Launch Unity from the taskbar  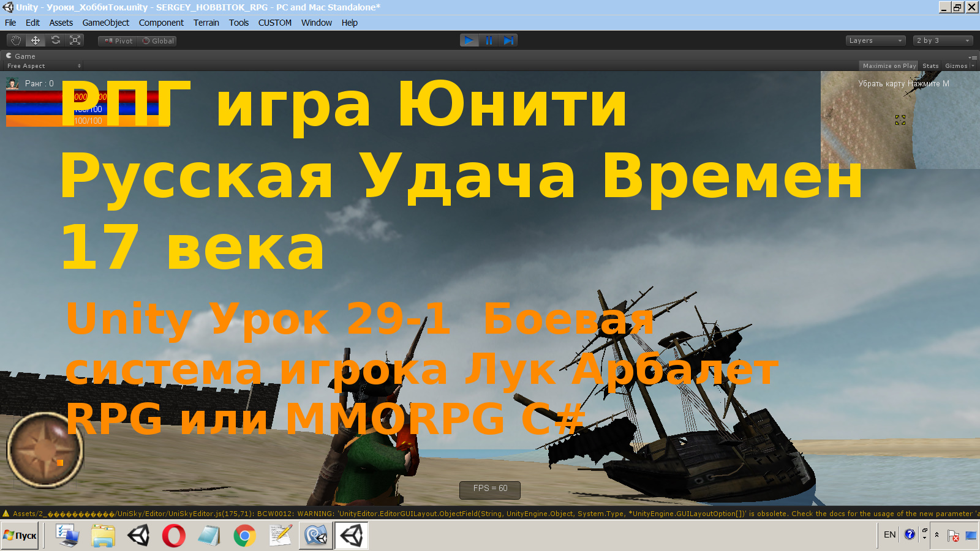(x=140, y=536)
